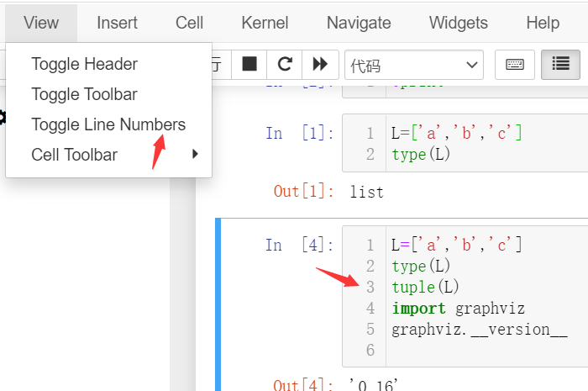588x391 pixels.
Task: Click the restart and run all fast-forward icon
Action: [x=320, y=64]
